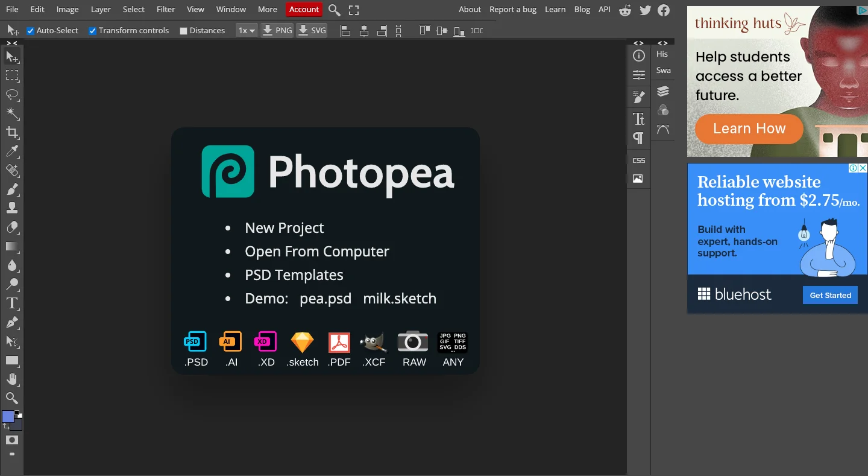Image resolution: width=868 pixels, height=476 pixels.
Task: Open the Image menu
Action: [68, 9]
